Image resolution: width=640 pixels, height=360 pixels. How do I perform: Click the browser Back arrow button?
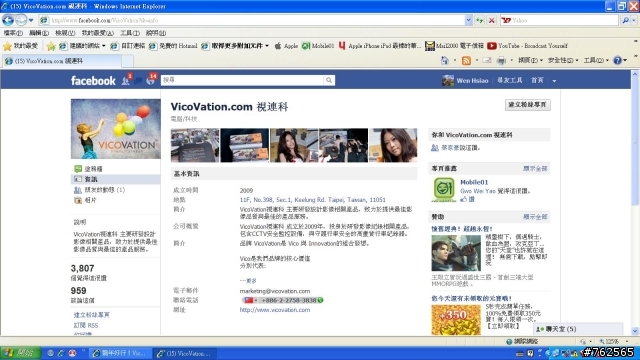[8, 20]
